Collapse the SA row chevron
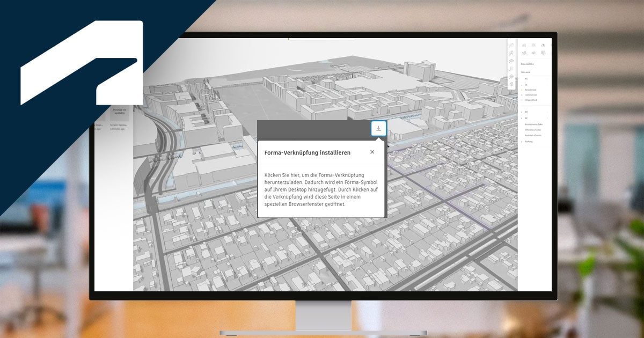Viewport: 644px width, 338px height. tap(522, 85)
